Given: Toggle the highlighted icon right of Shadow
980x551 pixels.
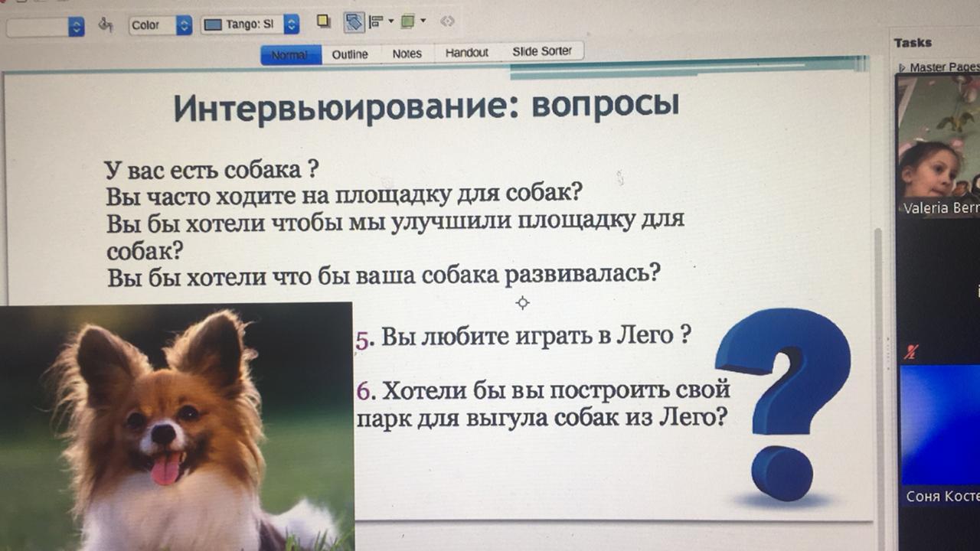Looking at the screenshot, I should 353,22.
